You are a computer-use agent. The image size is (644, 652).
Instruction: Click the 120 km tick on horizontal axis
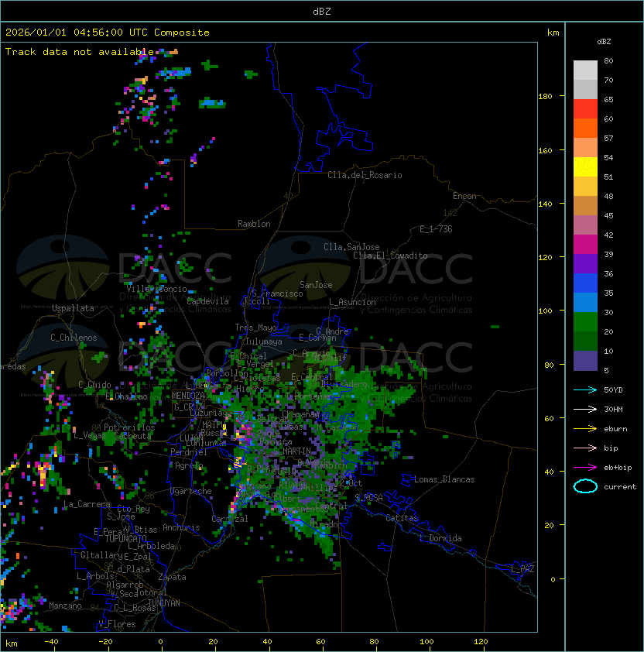[x=481, y=642]
